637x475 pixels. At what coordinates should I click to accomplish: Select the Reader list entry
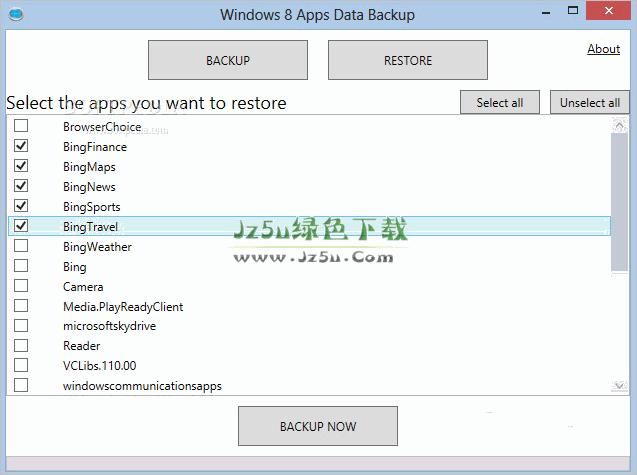click(81, 346)
